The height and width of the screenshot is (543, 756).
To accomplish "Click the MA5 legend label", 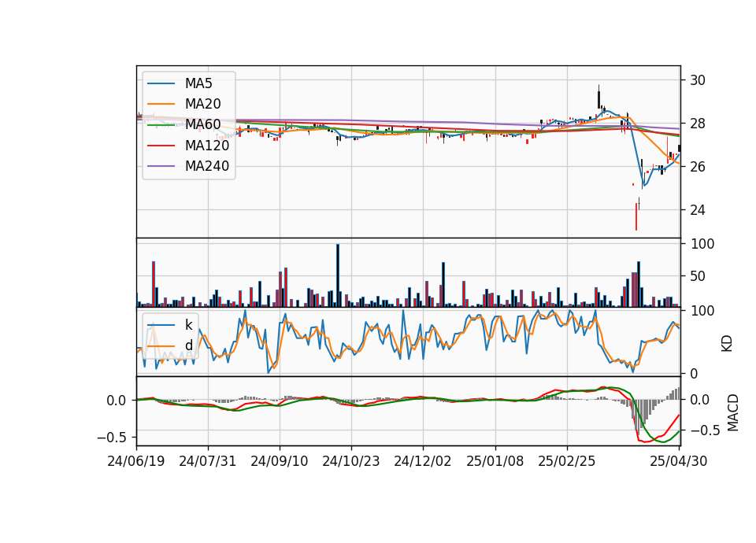I will click(198, 83).
